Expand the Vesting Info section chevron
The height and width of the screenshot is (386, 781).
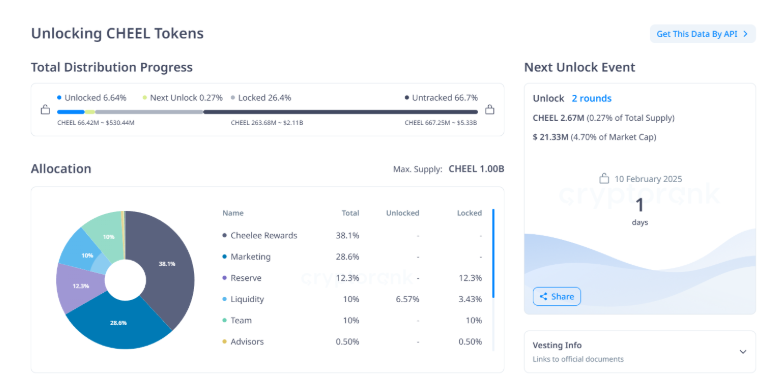point(743,352)
